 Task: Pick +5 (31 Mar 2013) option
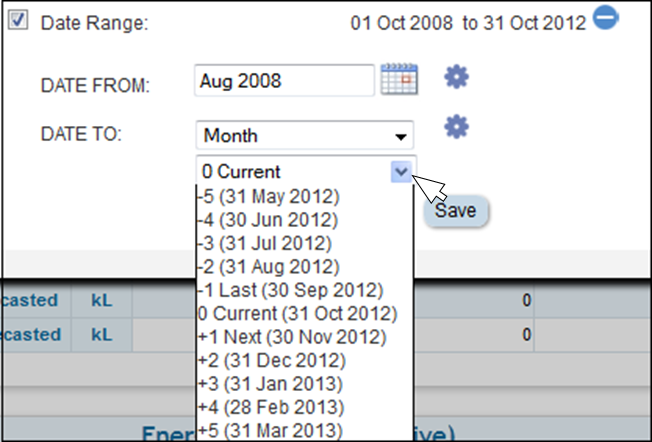pyautogui.click(x=270, y=431)
